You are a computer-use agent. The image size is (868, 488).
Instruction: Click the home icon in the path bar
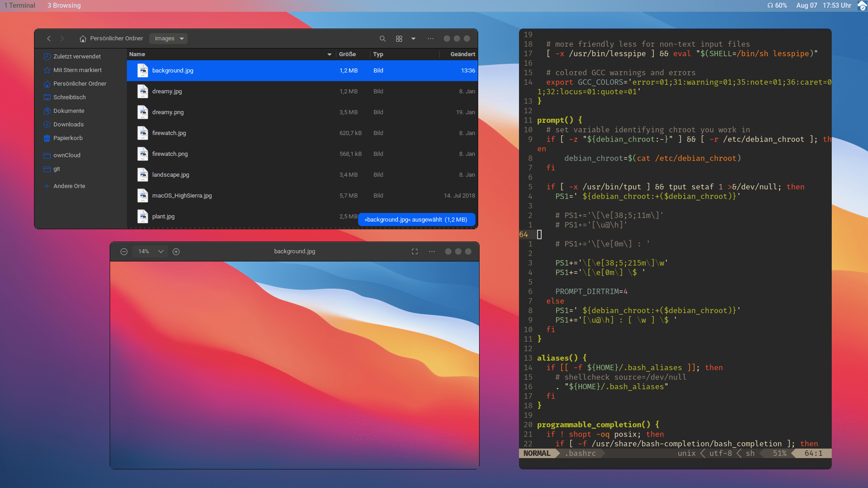[x=82, y=39]
